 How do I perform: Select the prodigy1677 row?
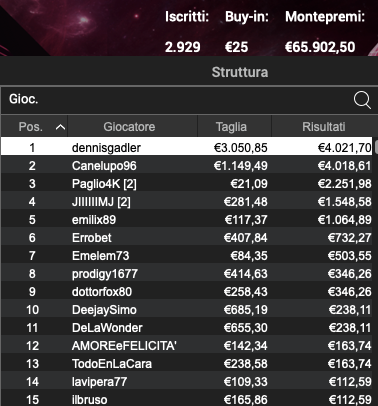point(187,274)
